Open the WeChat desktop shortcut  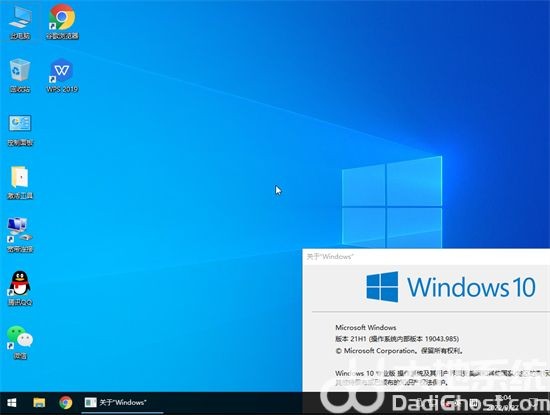tap(20, 342)
